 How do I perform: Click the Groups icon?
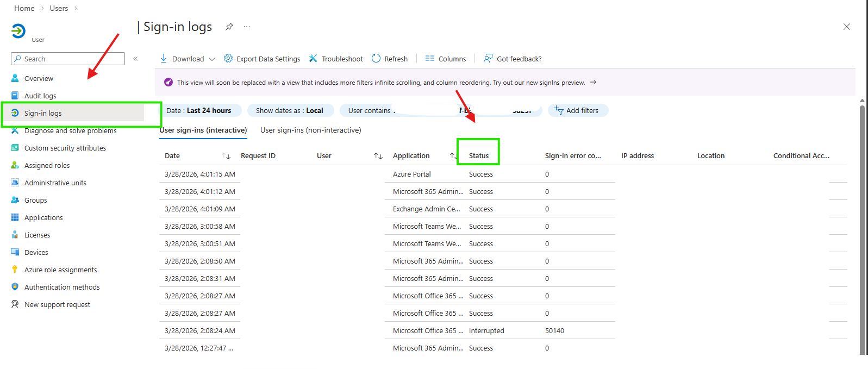(x=15, y=200)
